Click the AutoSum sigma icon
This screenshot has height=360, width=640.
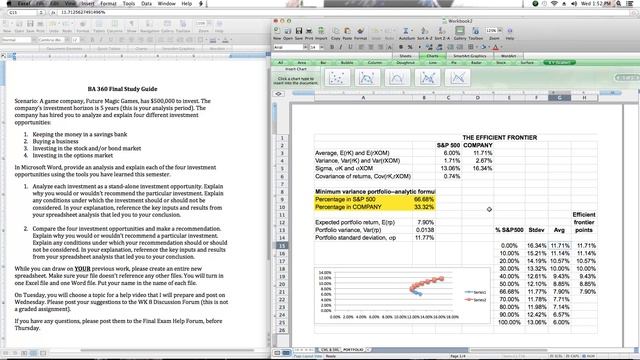[406, 31]
